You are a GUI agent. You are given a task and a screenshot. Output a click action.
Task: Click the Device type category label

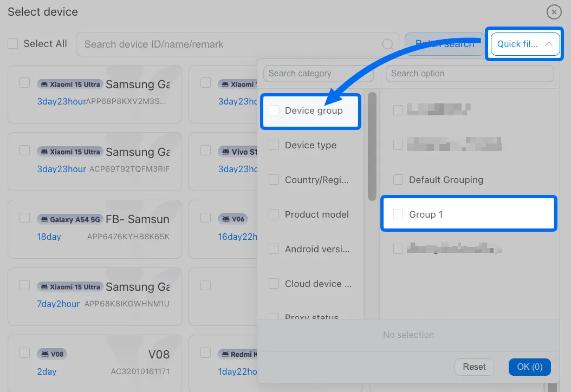310,145
